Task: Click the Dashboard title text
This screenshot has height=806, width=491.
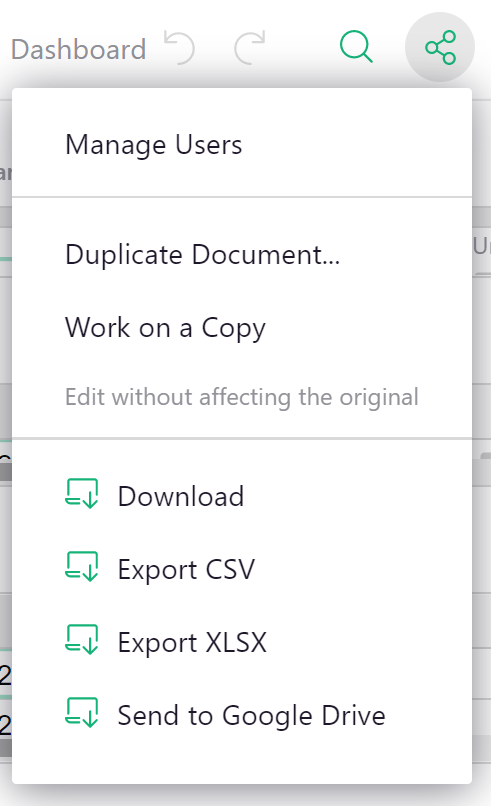Action: (79, 49)
